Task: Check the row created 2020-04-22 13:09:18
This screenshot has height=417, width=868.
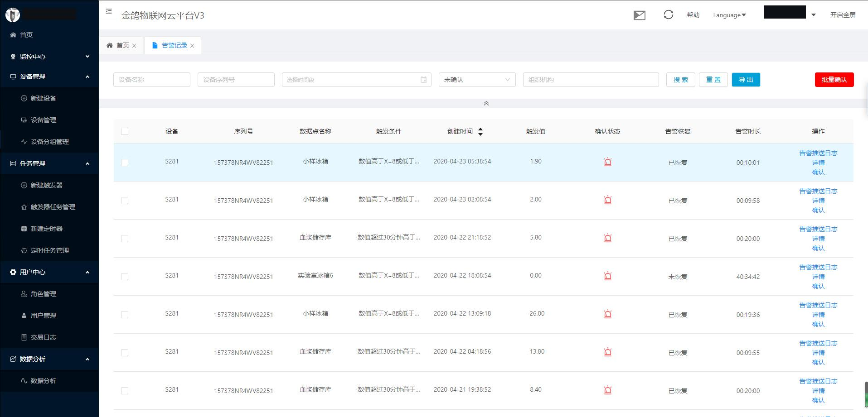Action: tap(125, 315)
